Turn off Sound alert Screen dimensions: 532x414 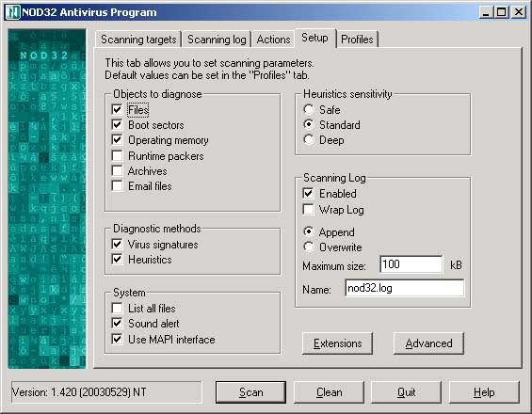tap(117, 324)
